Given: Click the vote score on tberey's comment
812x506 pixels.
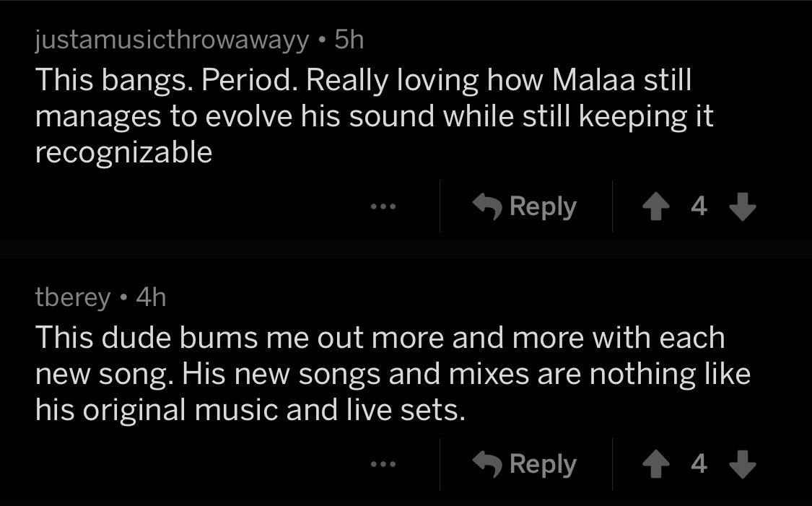Looking at the screenshot, I should pyautogui.click(x=699, y=464).
